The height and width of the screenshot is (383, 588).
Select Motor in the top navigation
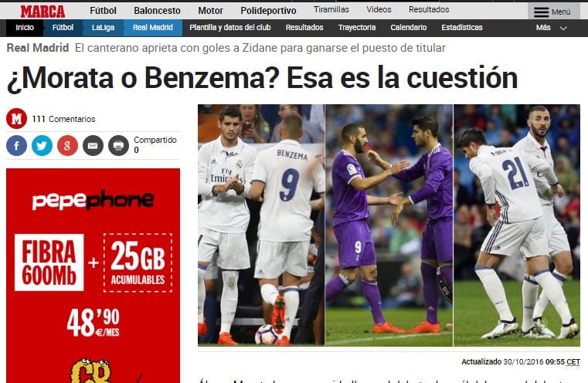tap(210, 11)
